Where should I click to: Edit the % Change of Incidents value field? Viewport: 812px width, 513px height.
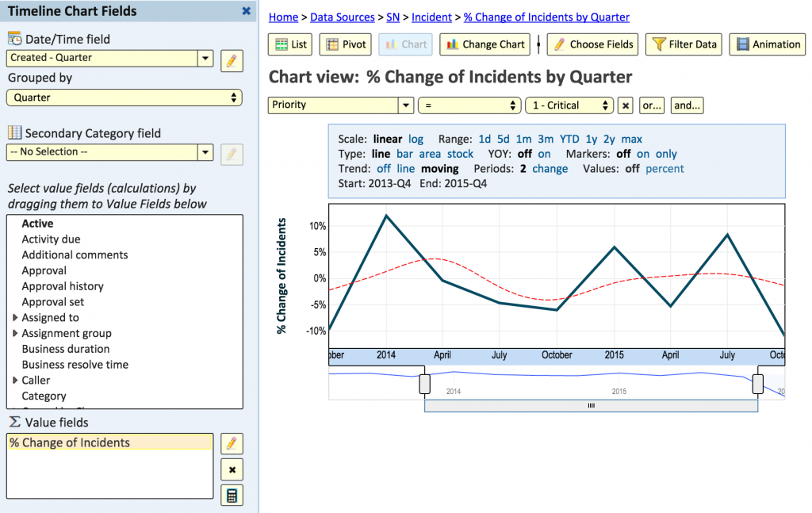(232, 444)
